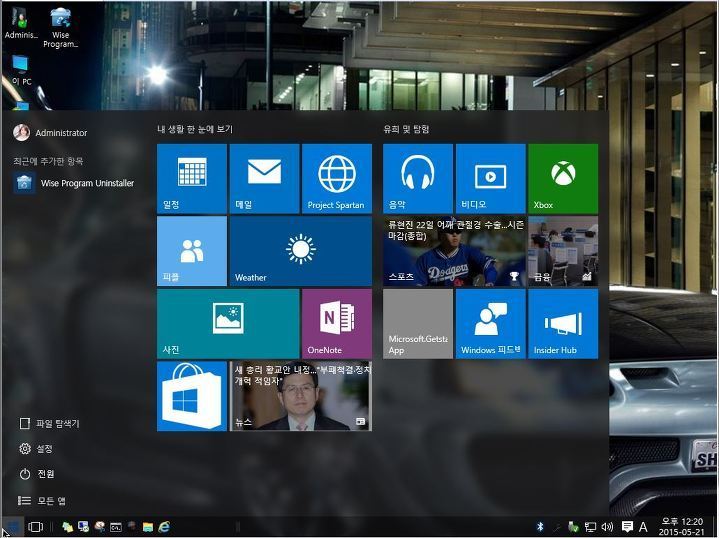Open the Windows 피드백 tile
This screenshot has height=538, width=719.
[490, 323]
